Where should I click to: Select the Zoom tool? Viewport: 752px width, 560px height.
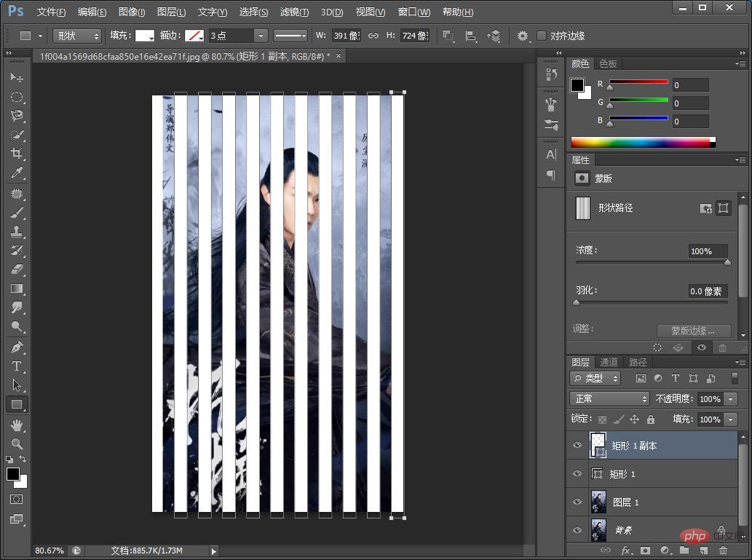click(x=17, y=443)
